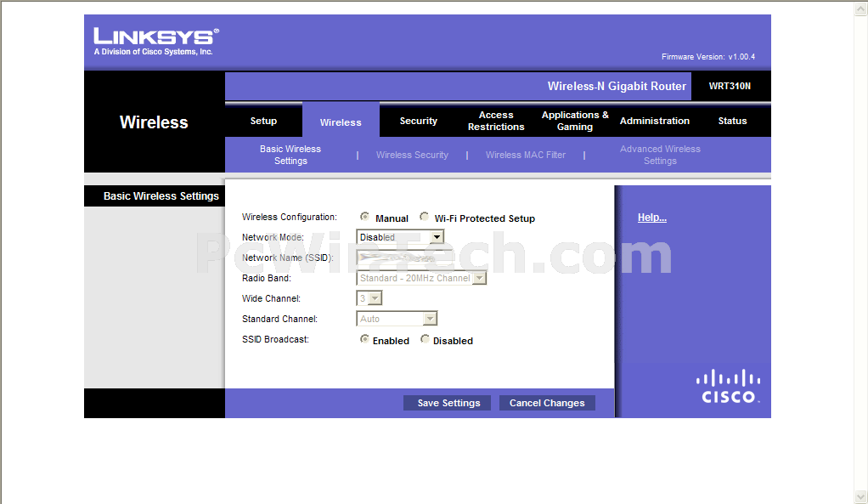
Task: Click Save Settings button
Action: click(x=448, y=403)
